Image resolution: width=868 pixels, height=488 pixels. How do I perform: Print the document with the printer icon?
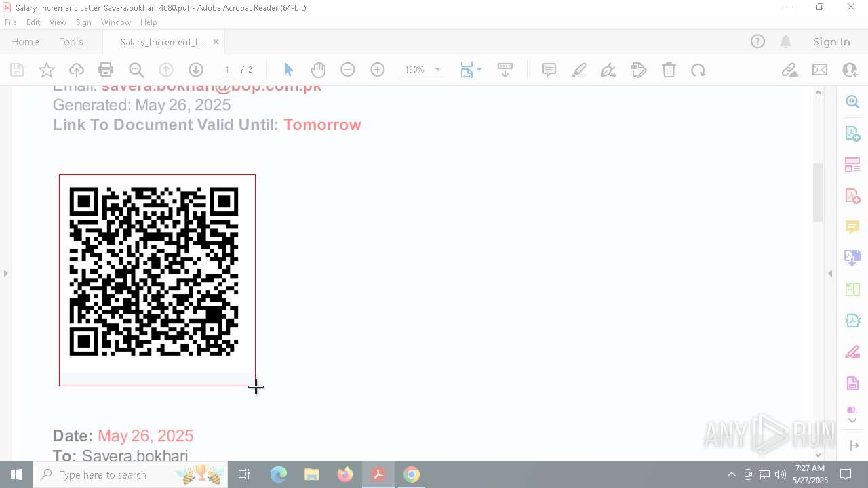point(106,70)
